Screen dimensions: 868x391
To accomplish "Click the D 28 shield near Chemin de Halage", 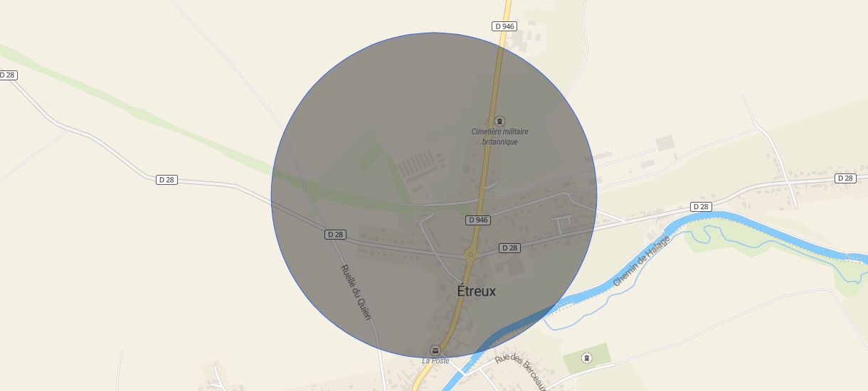I will (x=701, y=207).
